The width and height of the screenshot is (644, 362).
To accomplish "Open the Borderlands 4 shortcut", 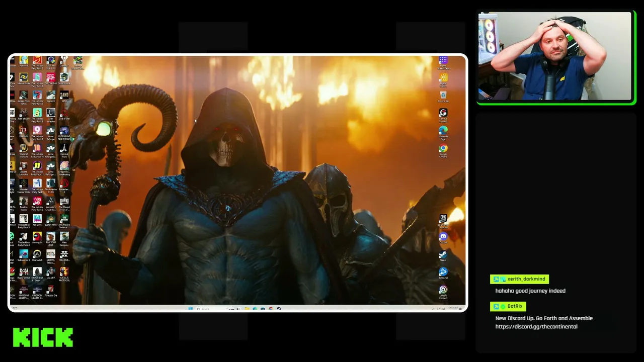I will point(64,187).
